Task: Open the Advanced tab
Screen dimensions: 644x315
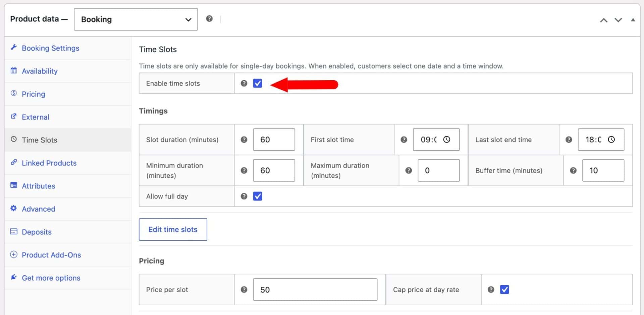Action: (x=68, y=209)
